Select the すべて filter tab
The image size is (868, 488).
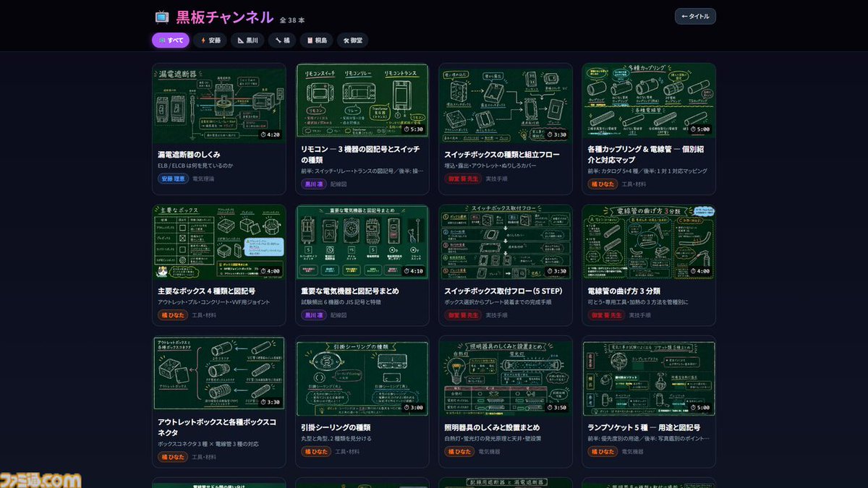pos(171,40)
